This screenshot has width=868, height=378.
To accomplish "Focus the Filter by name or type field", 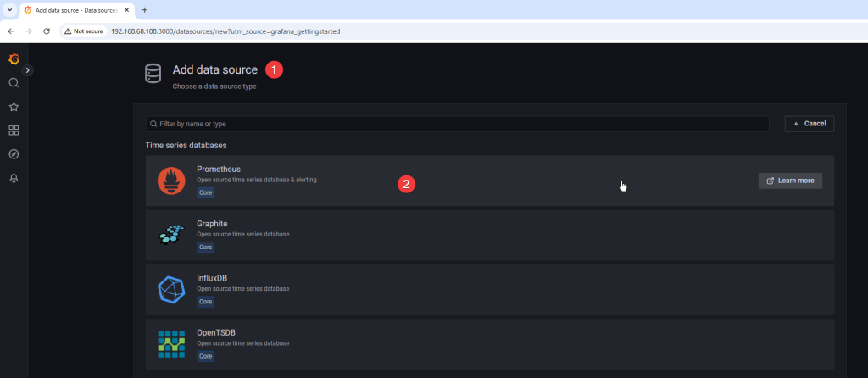I will tap(458, 124).
